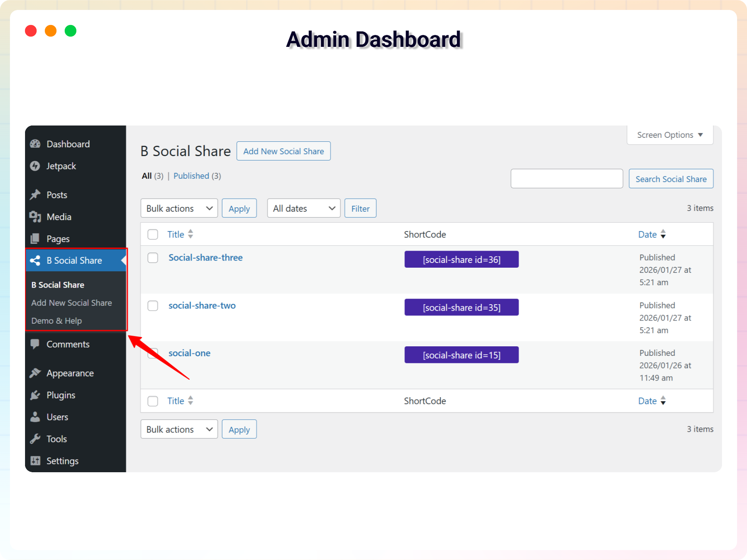
Task: Click the Media library icon
Action: (x=35, y=216)
